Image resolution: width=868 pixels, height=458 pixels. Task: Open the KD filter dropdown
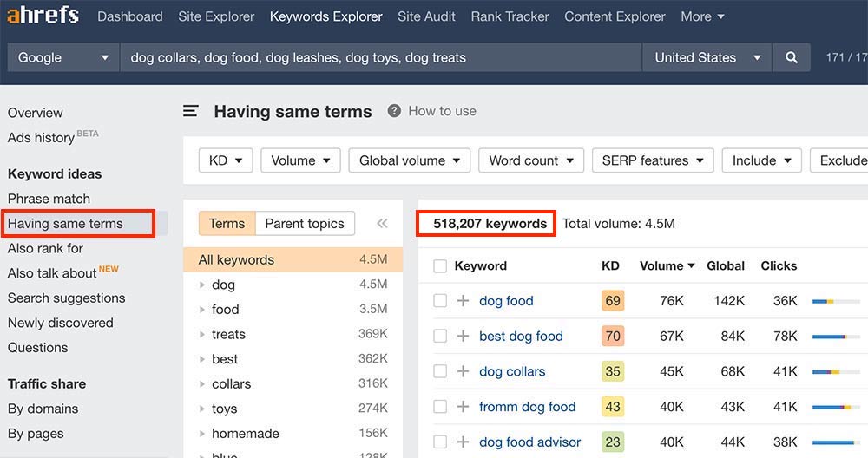coord(226,160)
